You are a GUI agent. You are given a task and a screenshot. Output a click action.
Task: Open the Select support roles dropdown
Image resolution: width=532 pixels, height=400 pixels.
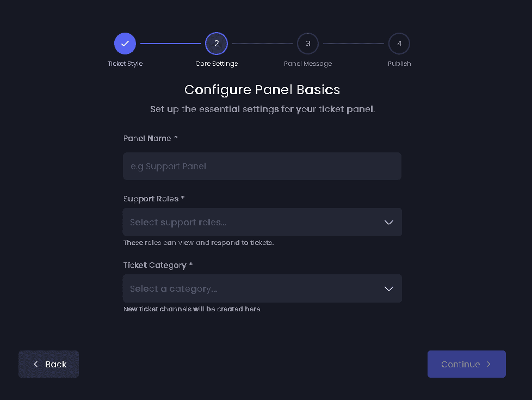tap(262, 222)
